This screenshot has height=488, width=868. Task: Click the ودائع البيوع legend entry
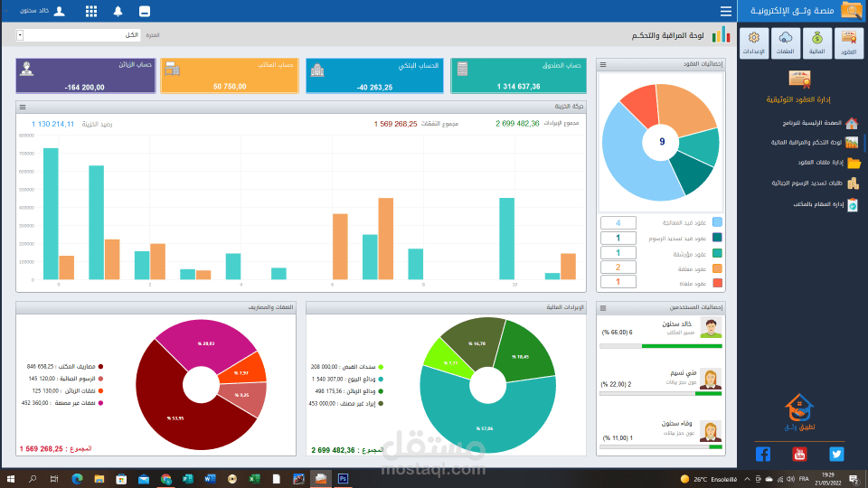(x=347, y=379)
